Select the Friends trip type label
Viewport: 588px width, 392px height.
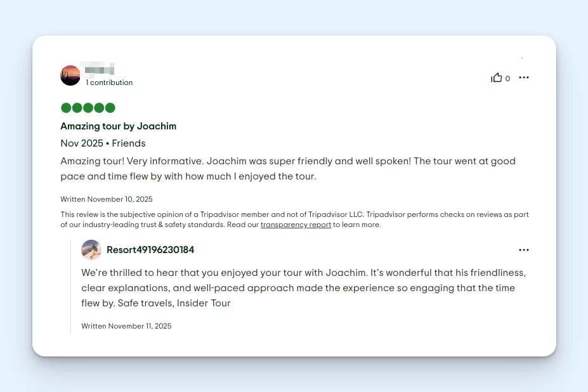pyautogui.click(x=128, y=143)
